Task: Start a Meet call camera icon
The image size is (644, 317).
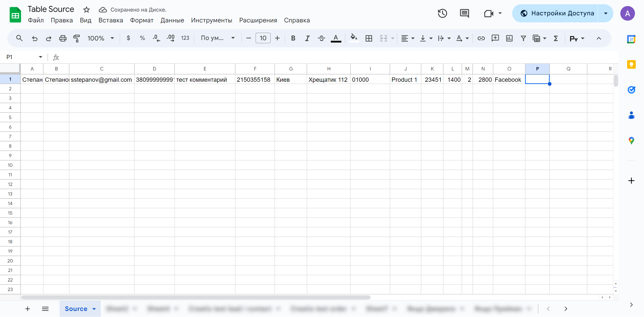Action: pyautogui.click(x=489, y=13)
